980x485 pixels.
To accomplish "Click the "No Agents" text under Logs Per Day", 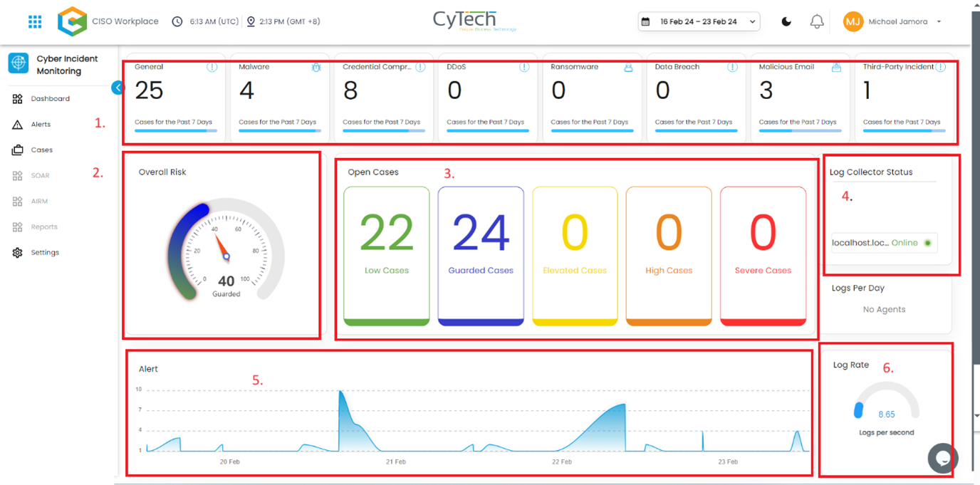I will [x=884, y=310].
